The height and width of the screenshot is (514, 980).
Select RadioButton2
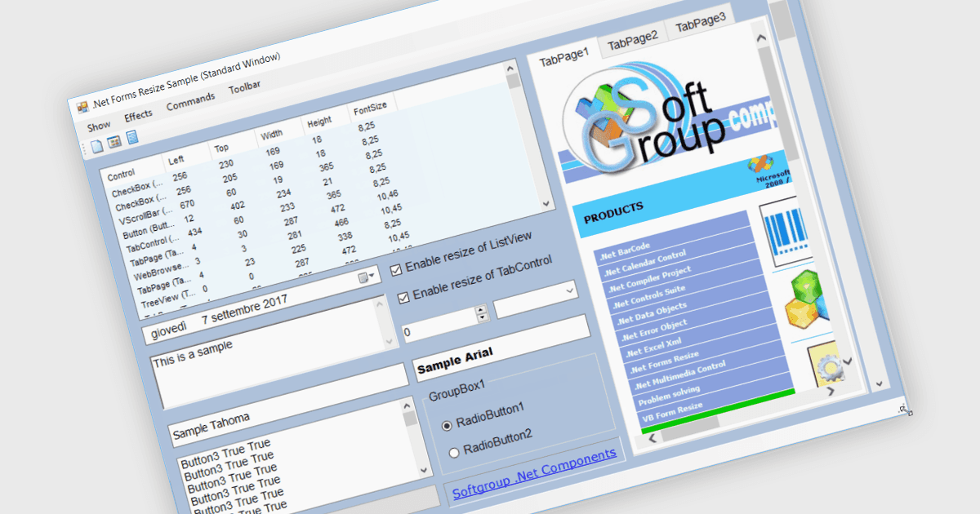coord(454,452)
